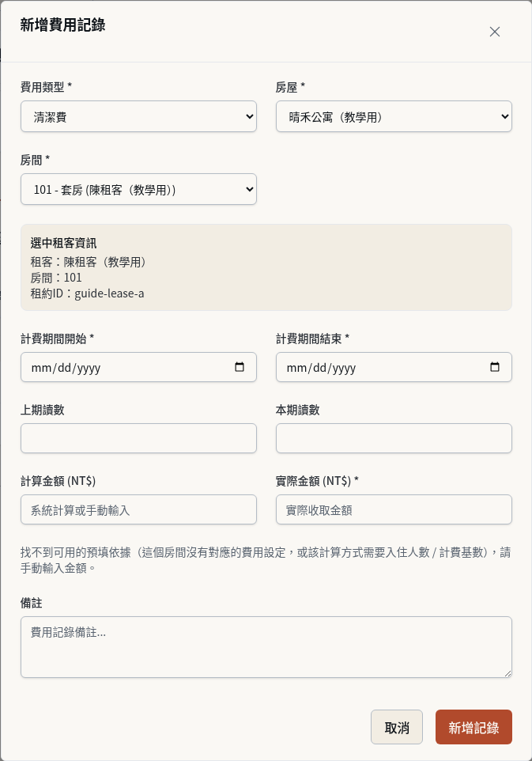
Task: Click the 計費期間結束 date field
Action: click(394, 367)
